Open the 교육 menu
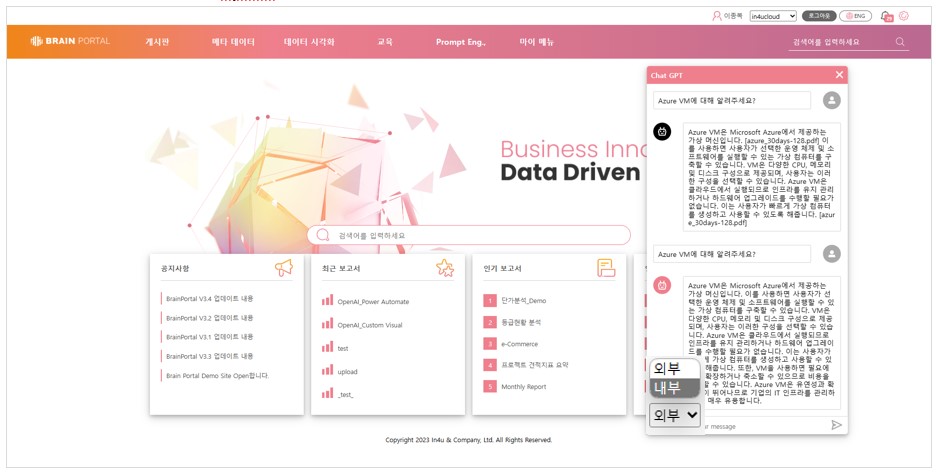The width and height of the screenshot is (936, 474). (384, 42)
